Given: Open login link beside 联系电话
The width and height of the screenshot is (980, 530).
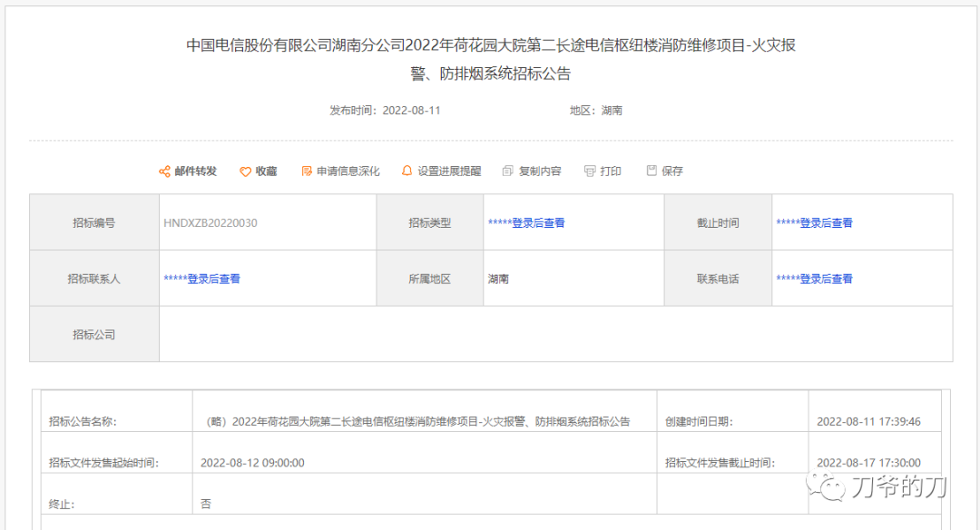Looking at the screenshot, I should point(814,279).
